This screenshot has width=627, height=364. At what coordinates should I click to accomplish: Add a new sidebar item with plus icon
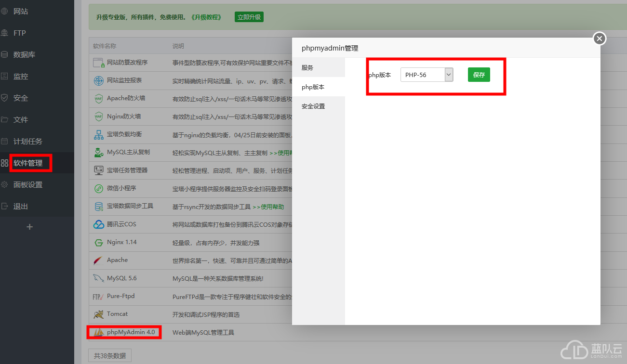tap(29, 227)
